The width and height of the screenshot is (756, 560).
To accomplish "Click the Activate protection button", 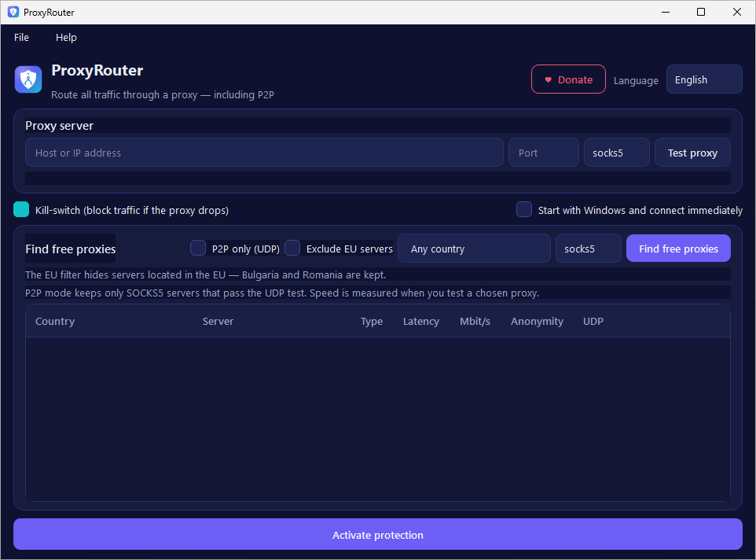I will [x=377, y=534].
